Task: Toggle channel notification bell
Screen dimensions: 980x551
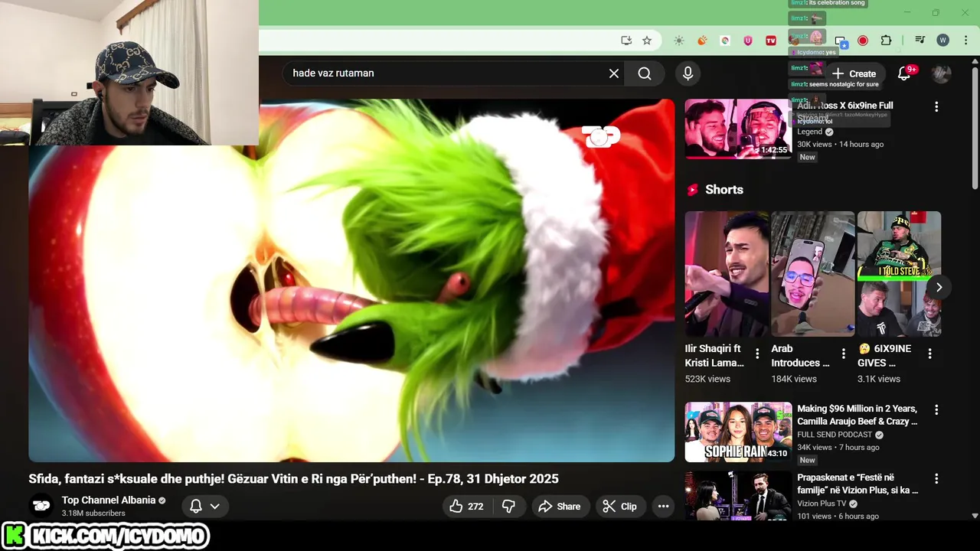Action: pyautogui.click(x=196, y=507)
